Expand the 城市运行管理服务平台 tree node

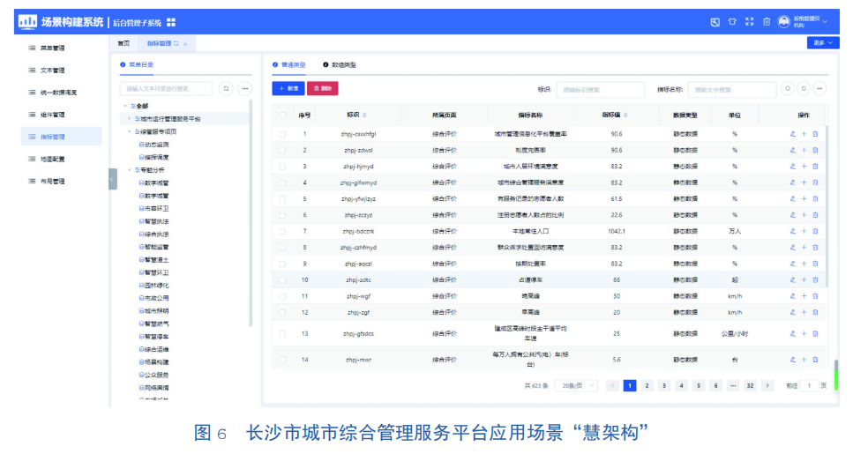pyautogui.click(x=130, y=118)
